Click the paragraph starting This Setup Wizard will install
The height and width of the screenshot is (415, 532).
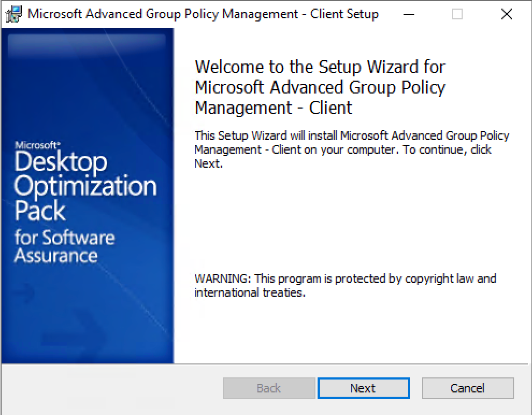coord(351,149)
